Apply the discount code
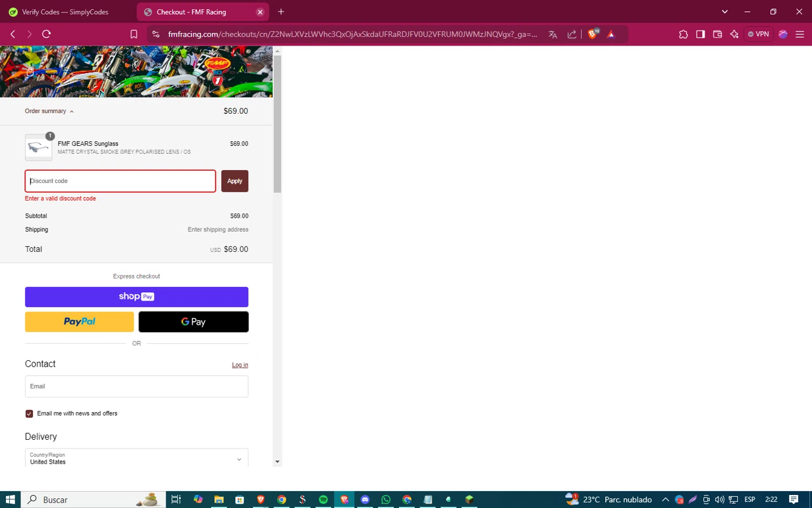 coord(235,181)
